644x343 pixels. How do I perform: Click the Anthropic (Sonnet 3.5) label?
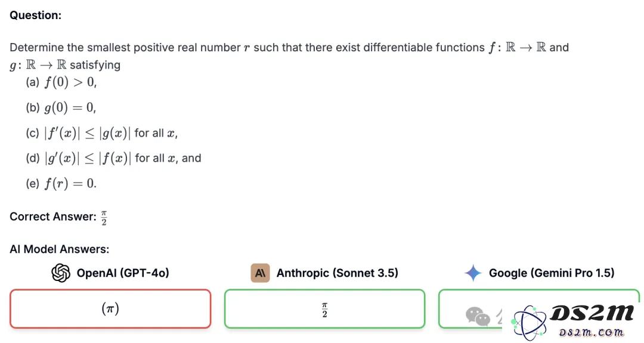click(337, 273)
